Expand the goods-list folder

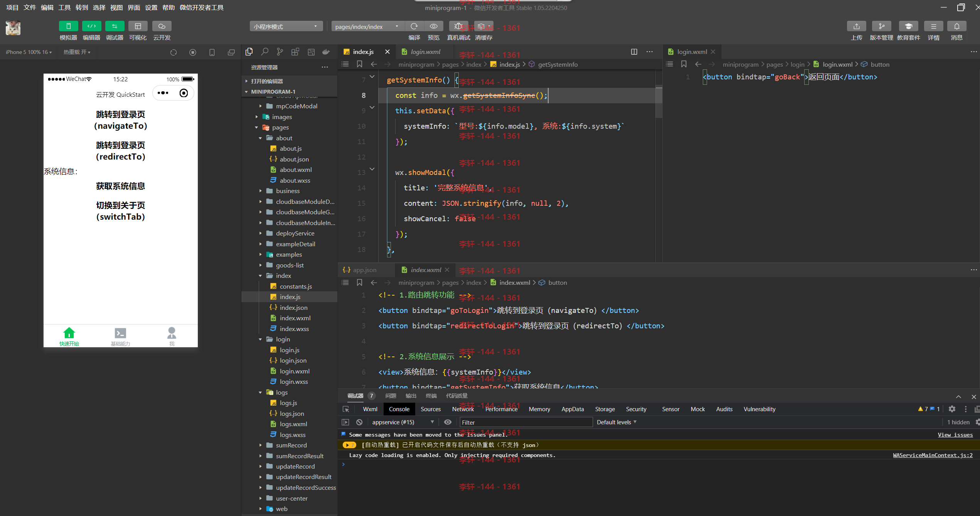(x=290, y=265)
